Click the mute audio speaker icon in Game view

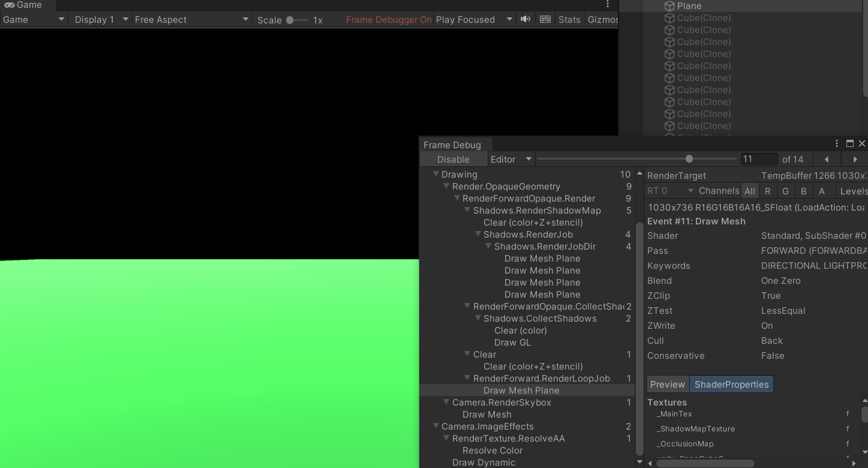click(x=525, y=19)
